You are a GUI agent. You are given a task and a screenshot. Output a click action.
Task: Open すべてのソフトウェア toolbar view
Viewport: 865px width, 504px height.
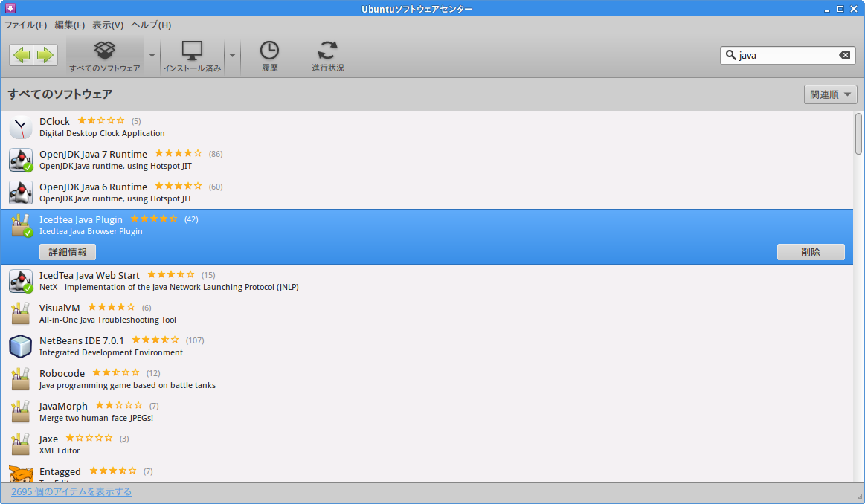tap(105, 56)
